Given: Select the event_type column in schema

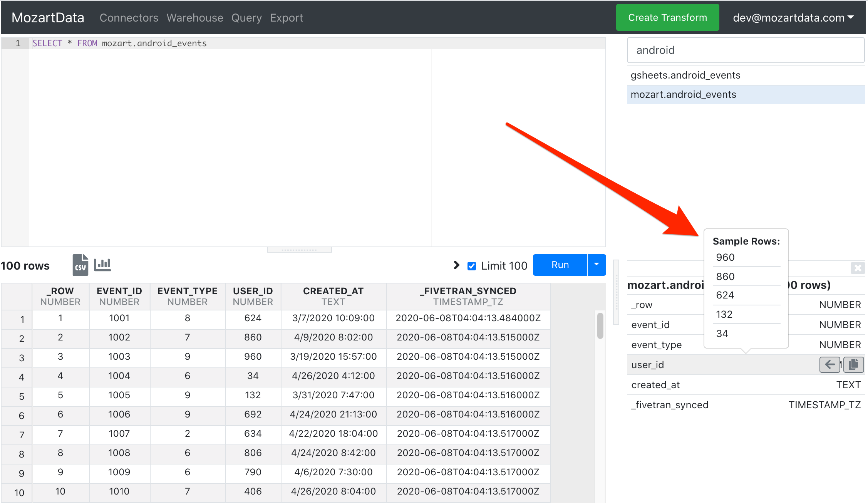Looking at the screenshot, I should tap(746, 345).
